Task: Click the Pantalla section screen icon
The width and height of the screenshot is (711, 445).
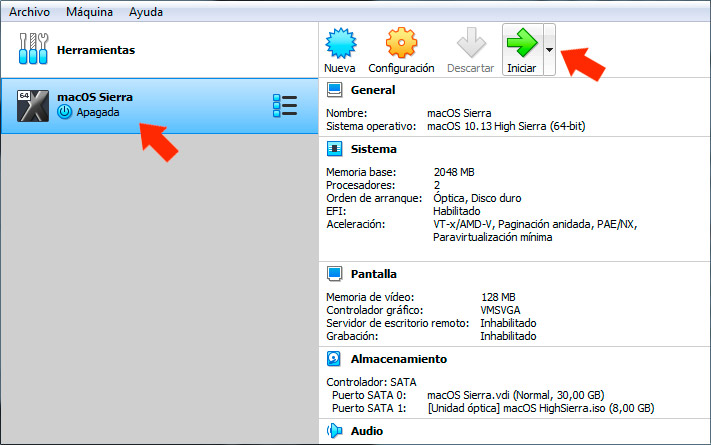Action: [x=335, y=274]
